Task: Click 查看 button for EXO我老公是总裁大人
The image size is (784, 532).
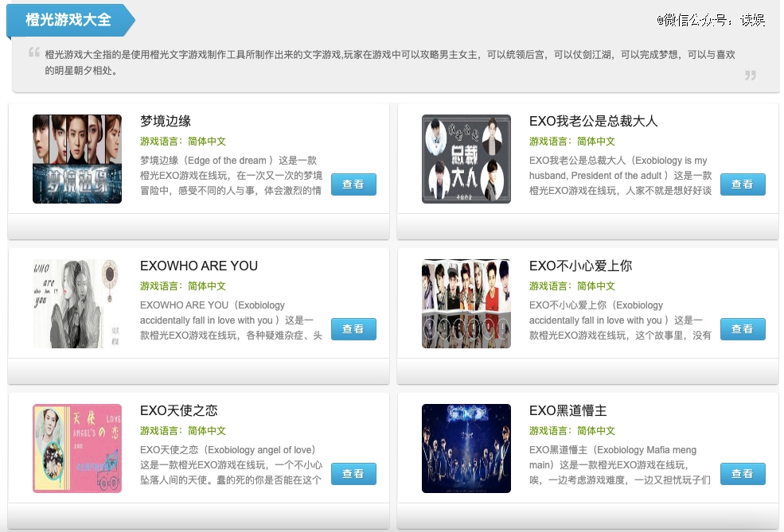Action: tap(743, 184)
